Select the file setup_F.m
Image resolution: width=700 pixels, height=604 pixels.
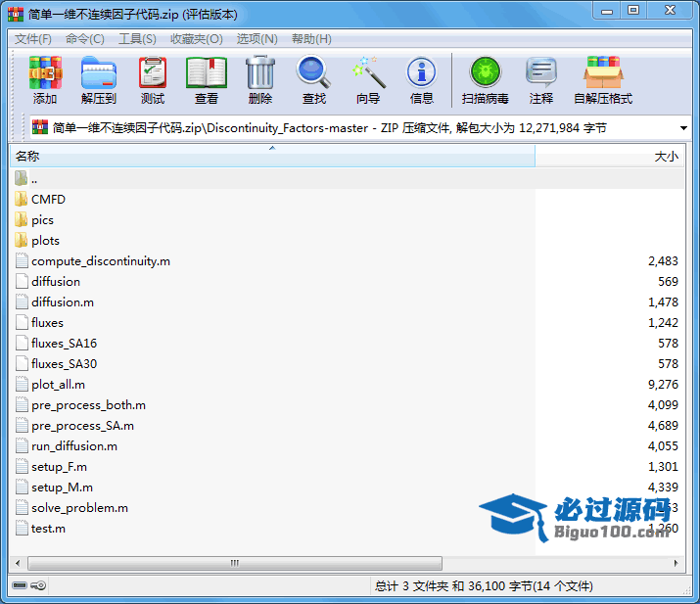pyautogui.click(x=59, y=467)
